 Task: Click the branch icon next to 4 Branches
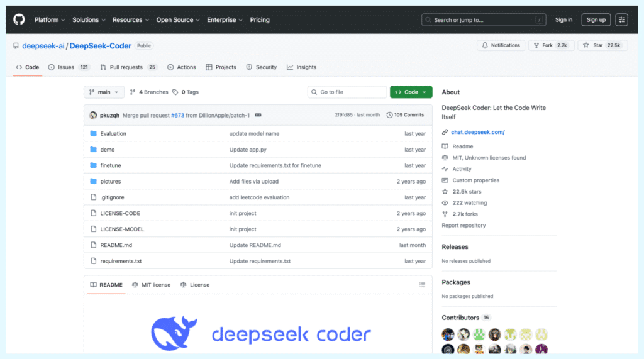pos(132,92)
